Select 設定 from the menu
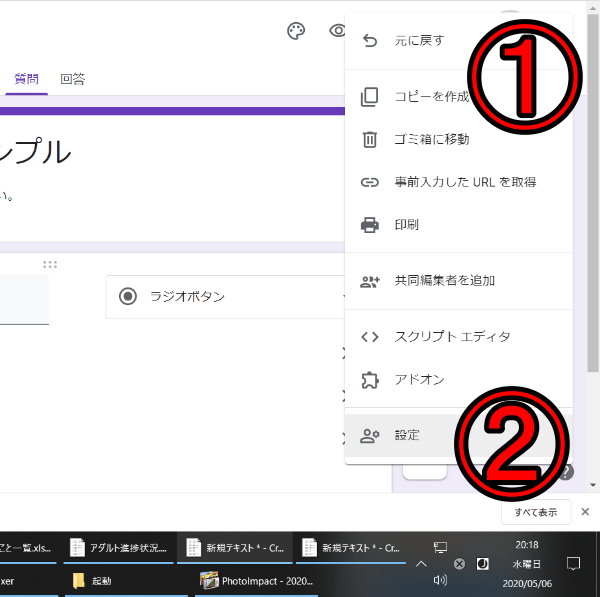The width and height of the screenshot is (600, 597). 407,436
